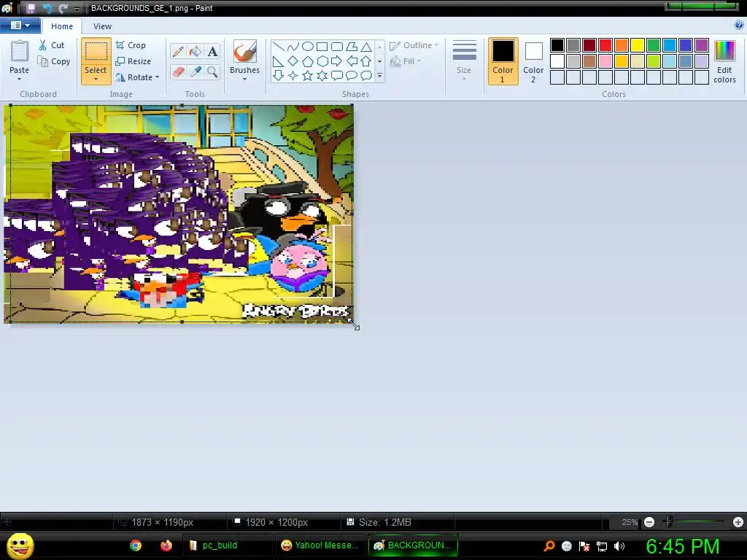Undo the last action
This screenshot has width=747, height=560.
coord(47,8)
